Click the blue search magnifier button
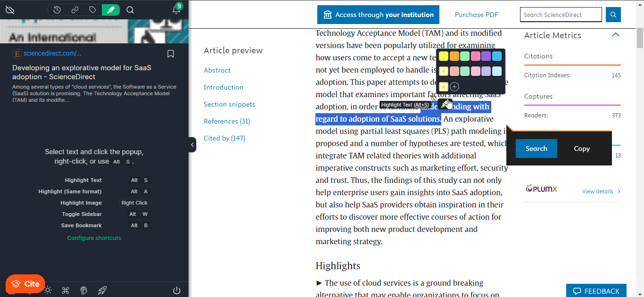 click(613, 15)
